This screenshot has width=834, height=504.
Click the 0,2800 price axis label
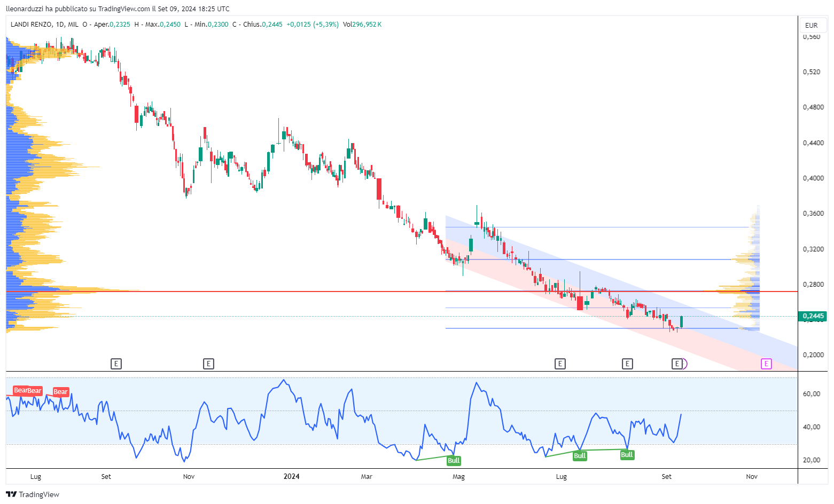[x=813, y=284]
